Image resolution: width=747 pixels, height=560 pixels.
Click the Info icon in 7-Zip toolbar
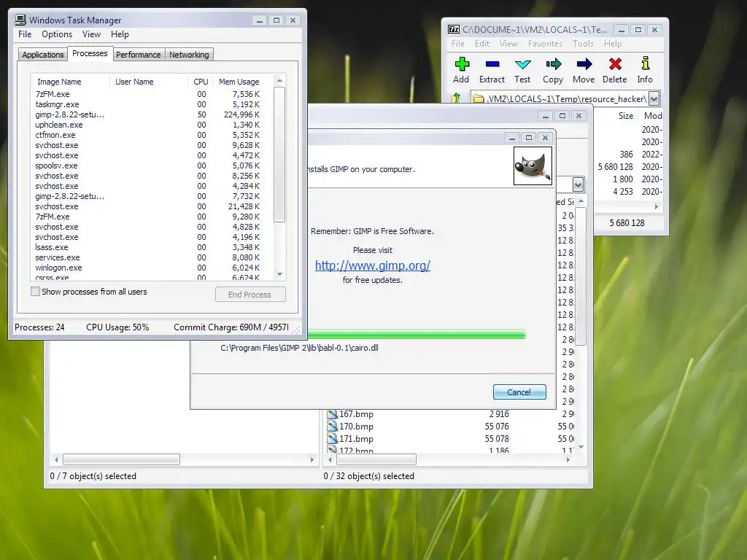[x=645, y=63]
